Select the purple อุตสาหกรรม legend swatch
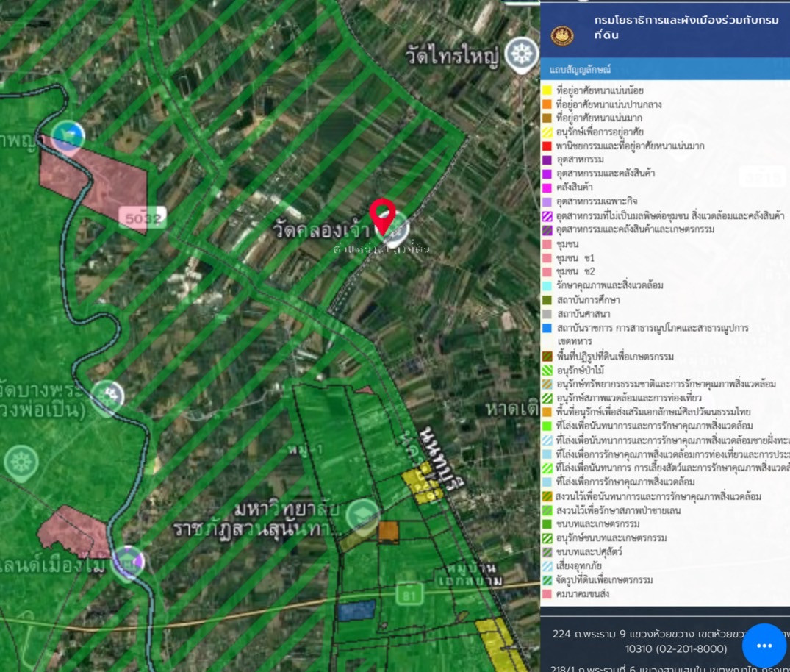 (547, 160)
